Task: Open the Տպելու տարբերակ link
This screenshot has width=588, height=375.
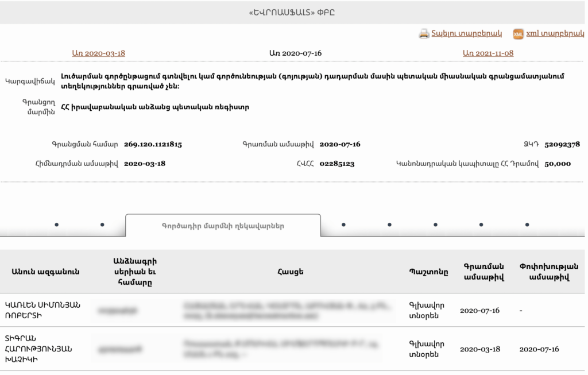Action: tap(466, 33)
